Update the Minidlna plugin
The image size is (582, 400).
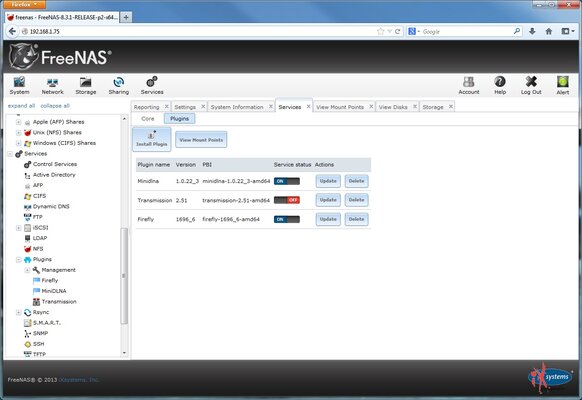[328, 181]
